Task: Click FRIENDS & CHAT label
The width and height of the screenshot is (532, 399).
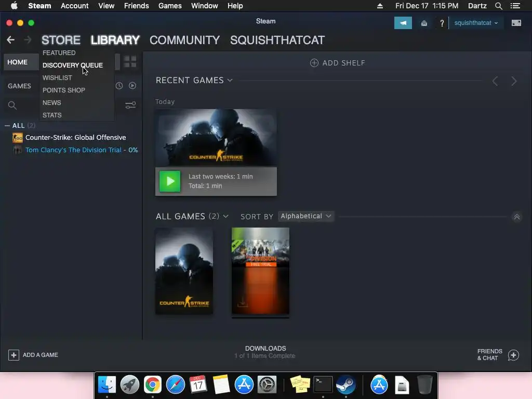Action: tap(489, 354)
